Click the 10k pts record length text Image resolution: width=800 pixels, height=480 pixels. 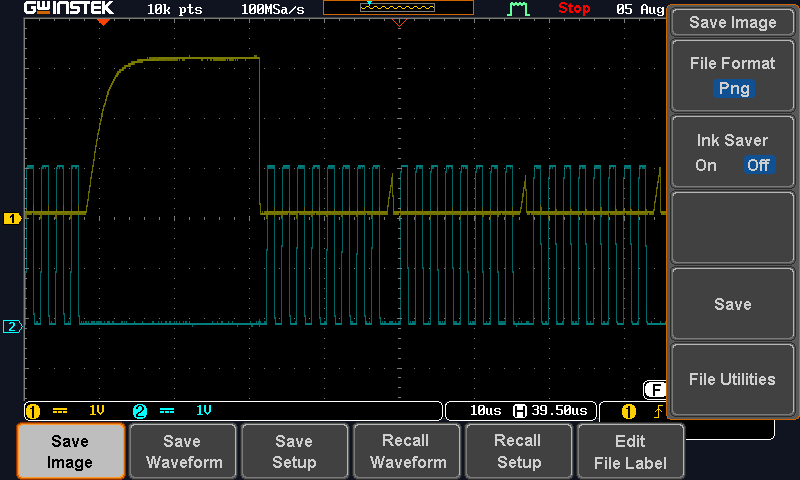tap(174, 10)
